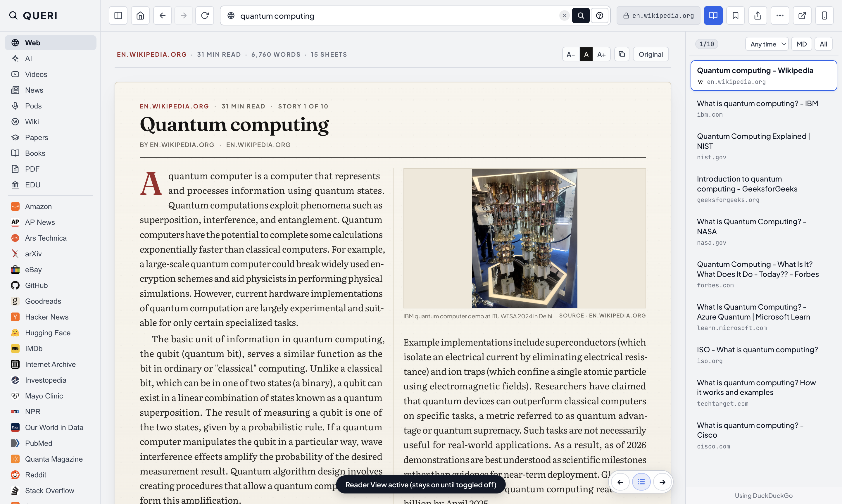Toggle Reader View book icon off
The height and width of the screenshot is (504, 842).
point(713,15)
